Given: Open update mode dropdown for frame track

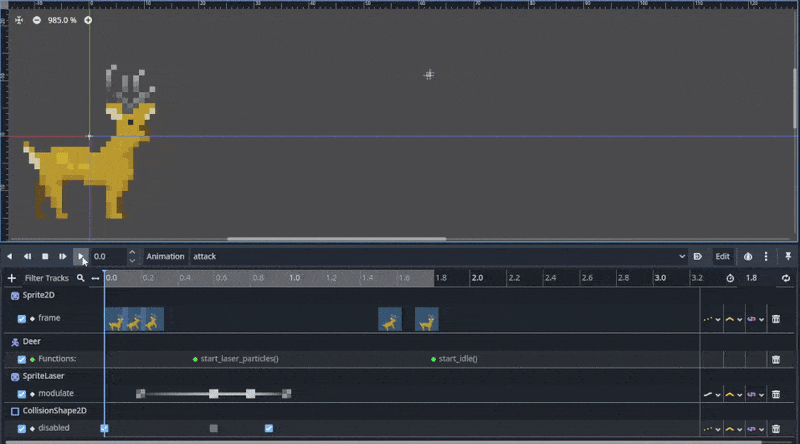Looking at the screenshot, I should [x=711, y=319].
